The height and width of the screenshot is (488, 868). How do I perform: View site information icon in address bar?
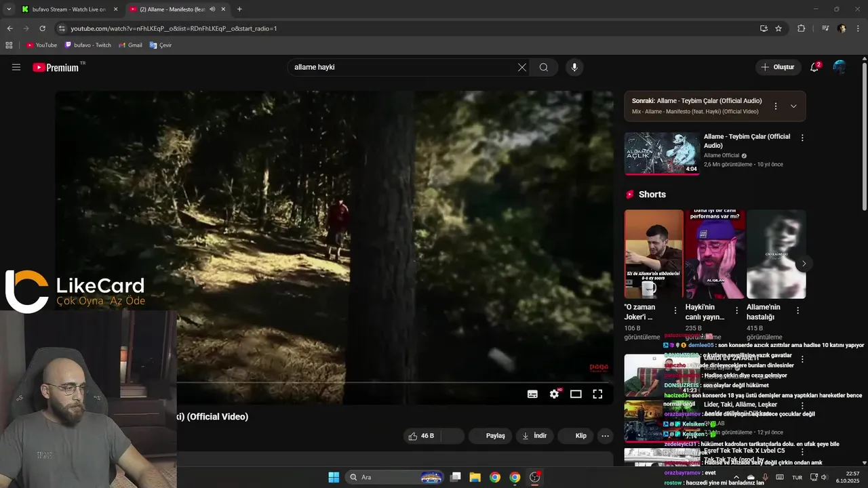point(62,28)
